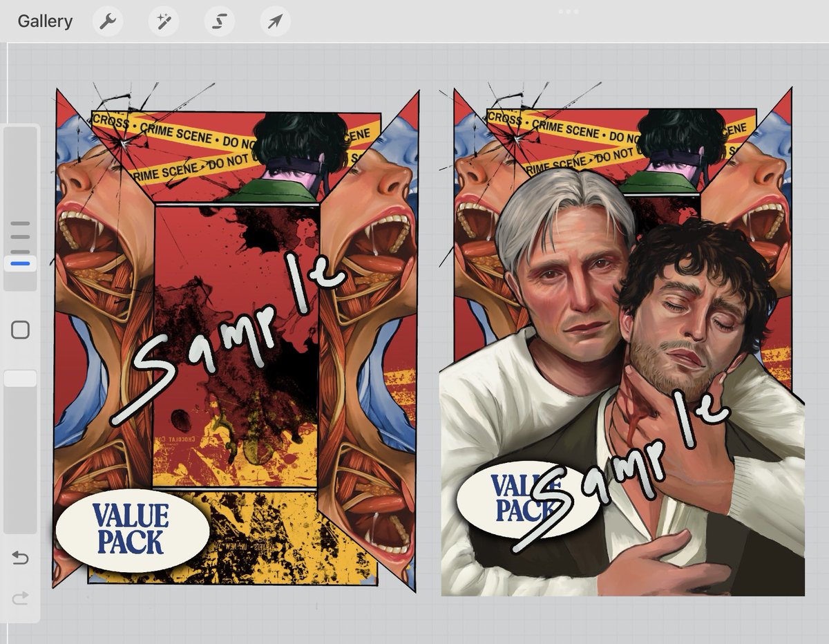Open the Actions menu via the wrench icon

[x=107, y=21]
